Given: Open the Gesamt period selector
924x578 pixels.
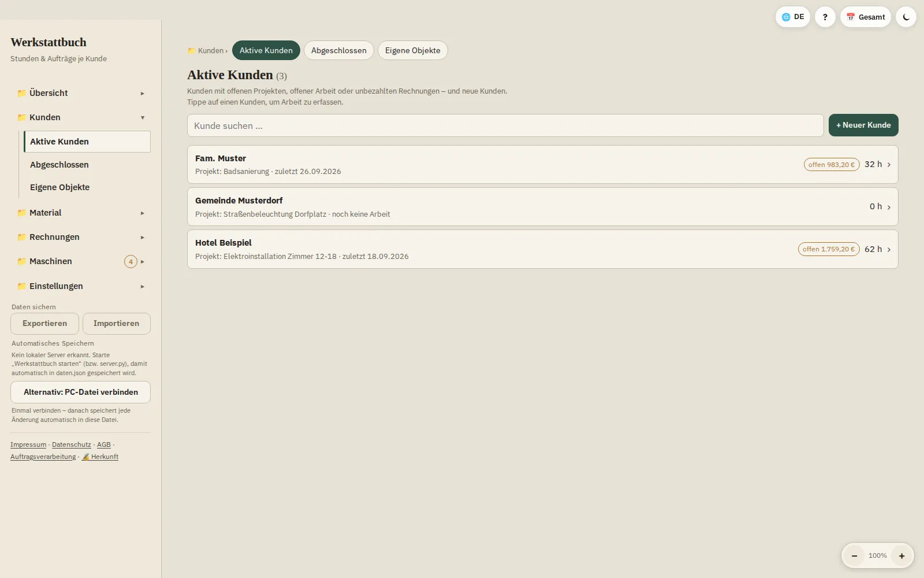Looking at the screenshot, I should [866, 17].
